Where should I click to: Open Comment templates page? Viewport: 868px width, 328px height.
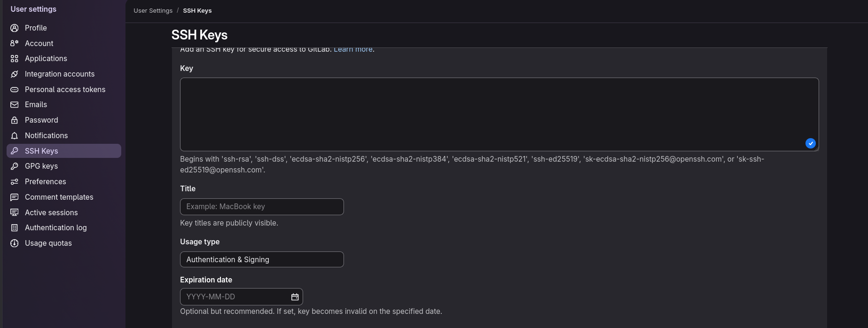(59, 197)
